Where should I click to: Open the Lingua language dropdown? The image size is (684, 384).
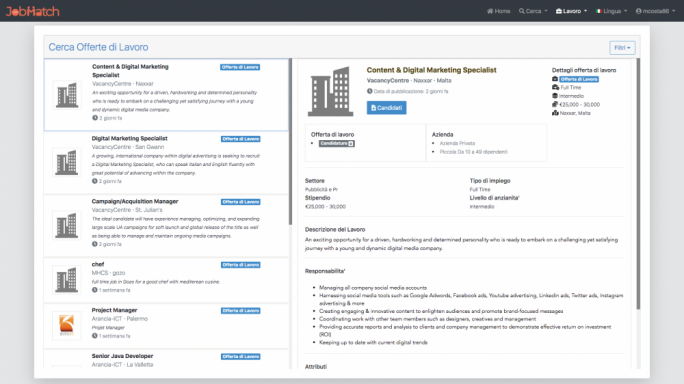612,11
